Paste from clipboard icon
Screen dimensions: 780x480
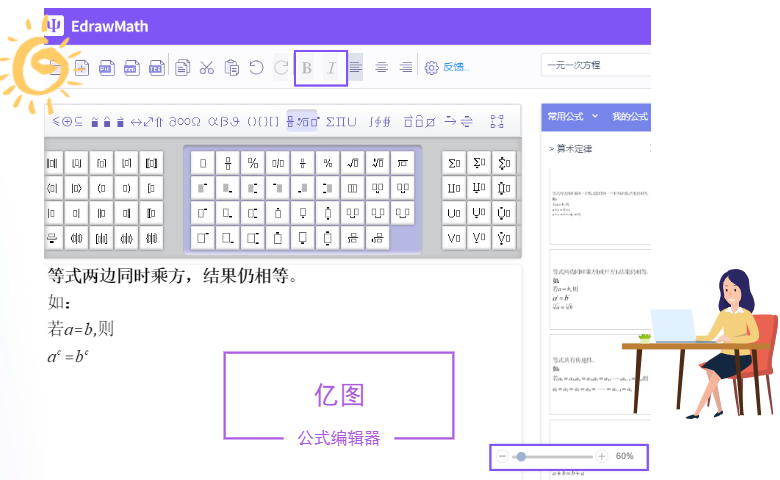point(231,68)
